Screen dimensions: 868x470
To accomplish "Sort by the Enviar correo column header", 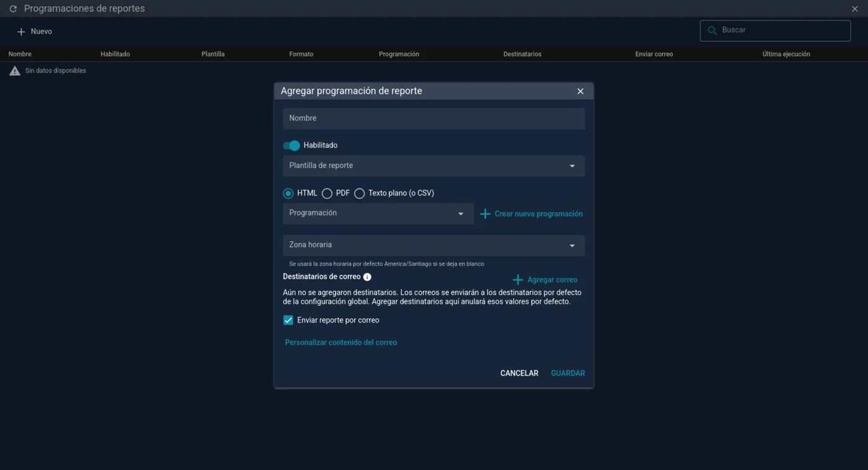I will click(x=654, y=55).
